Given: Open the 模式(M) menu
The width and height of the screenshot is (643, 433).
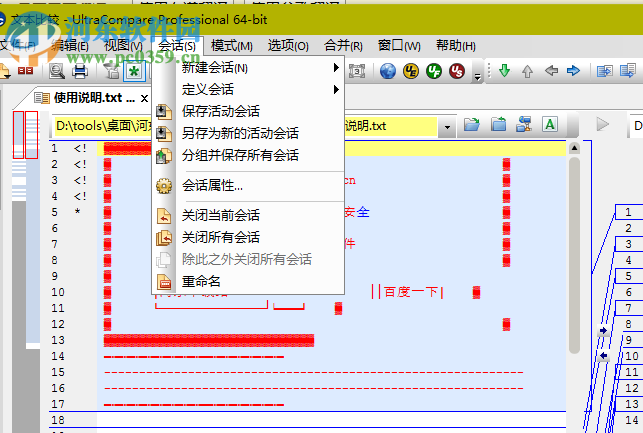Looking at the screenshot, I should [x=232, y=46].
